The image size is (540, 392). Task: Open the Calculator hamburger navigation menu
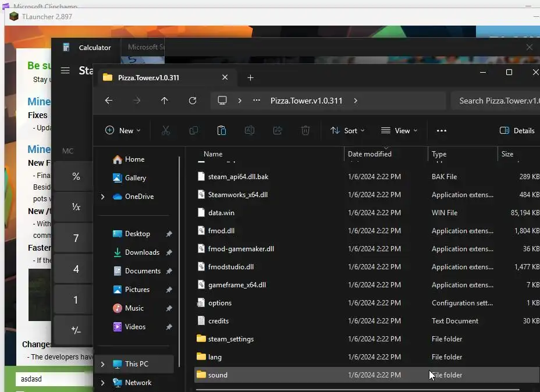tap(65, 70)
